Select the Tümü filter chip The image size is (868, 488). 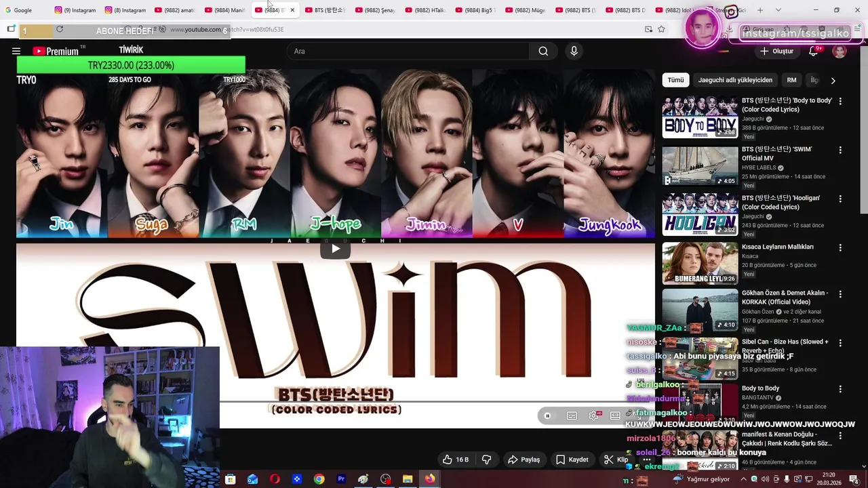[x=675, y=80]
